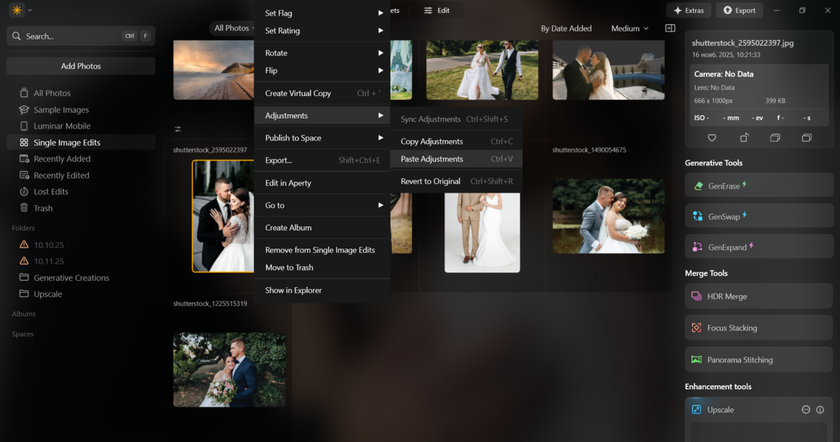Screen dimensions: 840x442
Task: Click the Upscale folder icon in sidebar
Action: point(24,294)
